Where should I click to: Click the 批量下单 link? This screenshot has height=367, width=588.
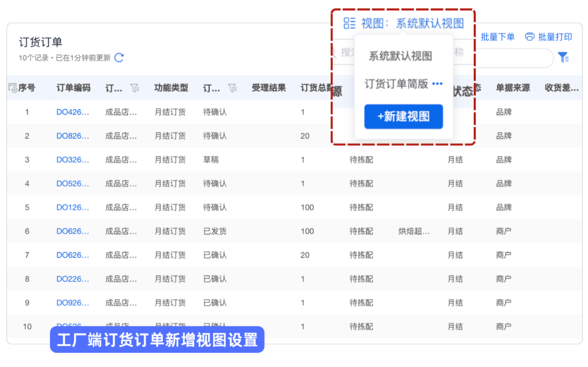point(497,37)
